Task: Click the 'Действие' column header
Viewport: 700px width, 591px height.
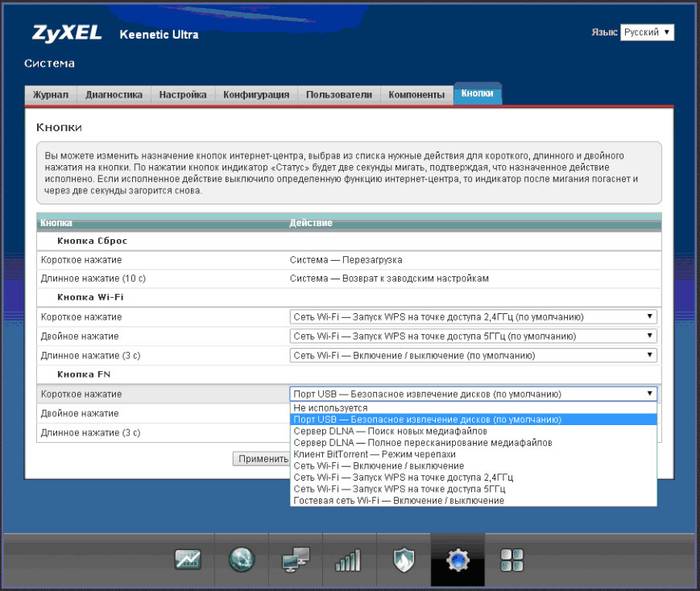Action: click(x=311, y=223)
